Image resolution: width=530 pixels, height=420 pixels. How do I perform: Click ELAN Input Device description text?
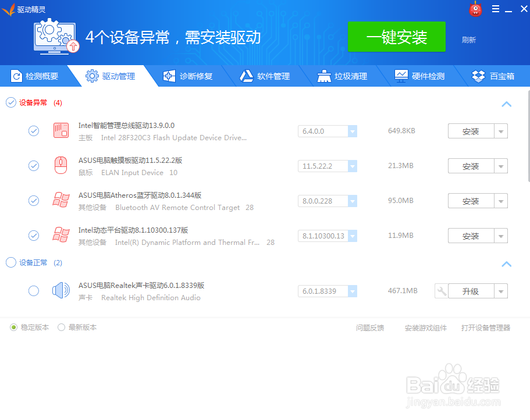pyautogui.click(x=132, y=172)
